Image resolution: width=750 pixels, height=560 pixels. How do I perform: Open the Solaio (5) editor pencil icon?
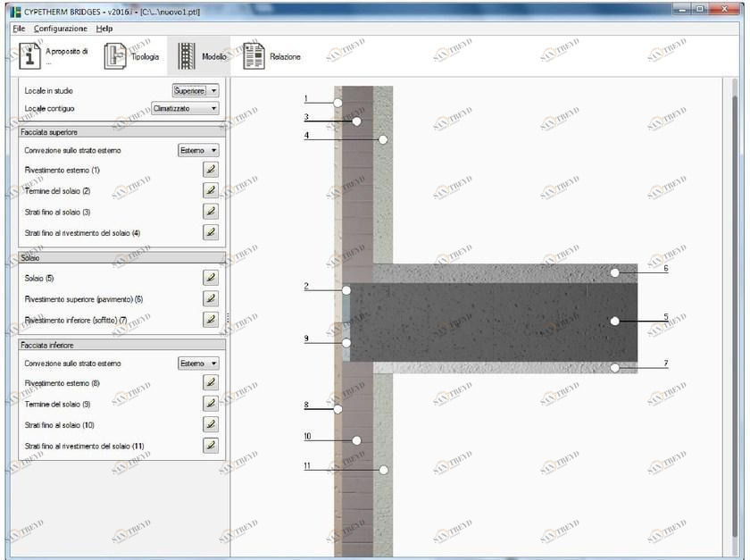pos(210,276)
